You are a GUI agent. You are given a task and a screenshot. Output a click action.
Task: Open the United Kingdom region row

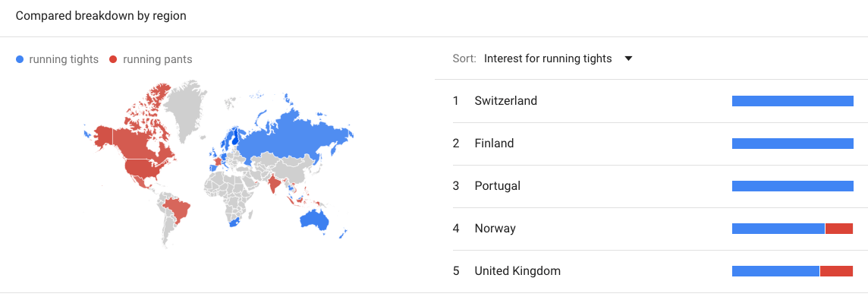(x=652, y=271)
